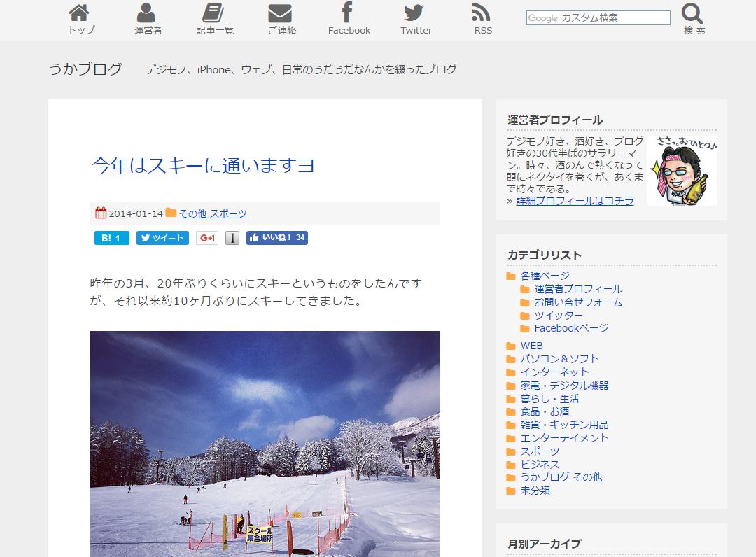Click the うかブログ site title
The image size is (756, 557).
tap(85, 69)
